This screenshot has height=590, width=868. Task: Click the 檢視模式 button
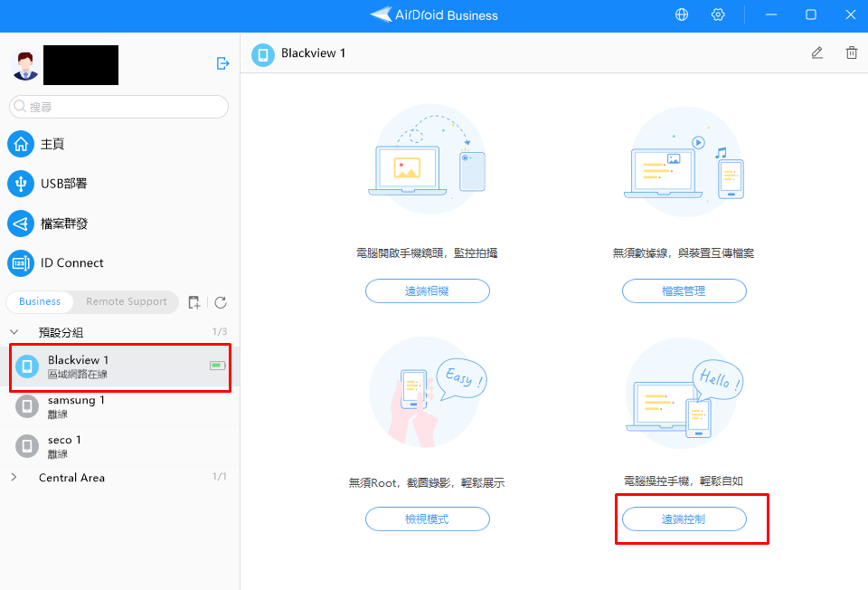428,519
